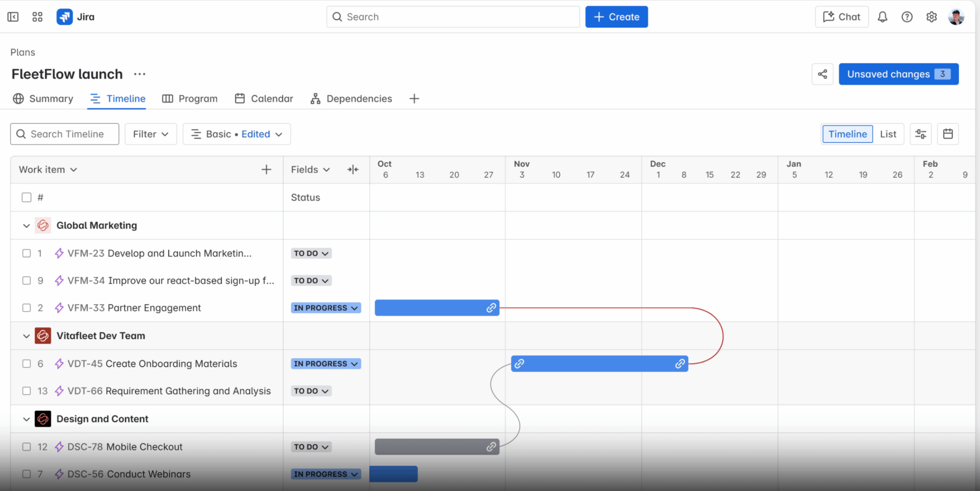Select the Timeline view button

coord(848,134)
